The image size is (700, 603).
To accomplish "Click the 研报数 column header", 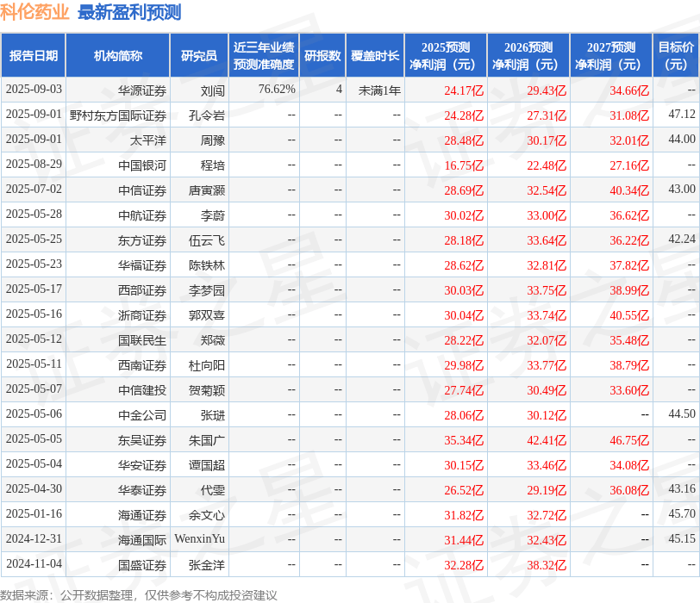I will pyautogui.click(x=322, y=55).
